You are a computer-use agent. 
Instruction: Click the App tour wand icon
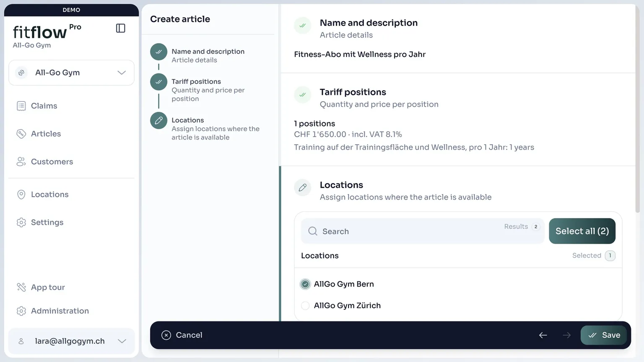point(21,287)
